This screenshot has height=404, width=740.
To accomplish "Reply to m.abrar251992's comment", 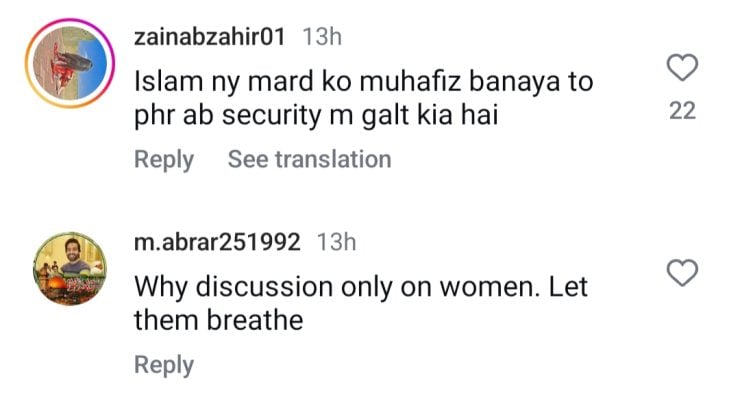I will [163, 365].
